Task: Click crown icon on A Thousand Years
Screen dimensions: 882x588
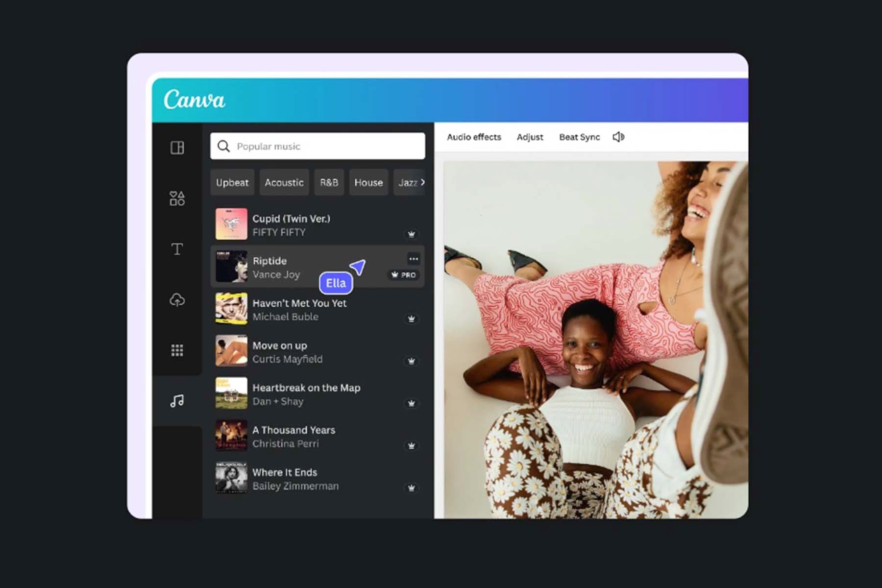Action: coord(412,445)
